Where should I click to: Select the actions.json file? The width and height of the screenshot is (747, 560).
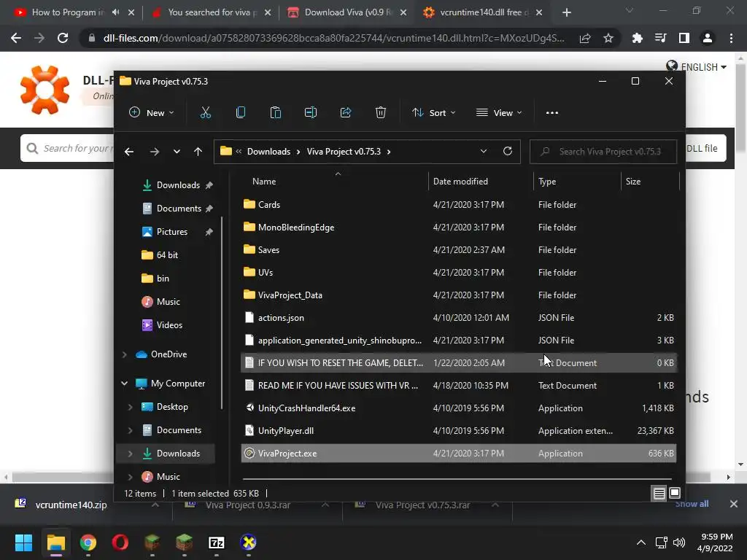coord(458,318)
